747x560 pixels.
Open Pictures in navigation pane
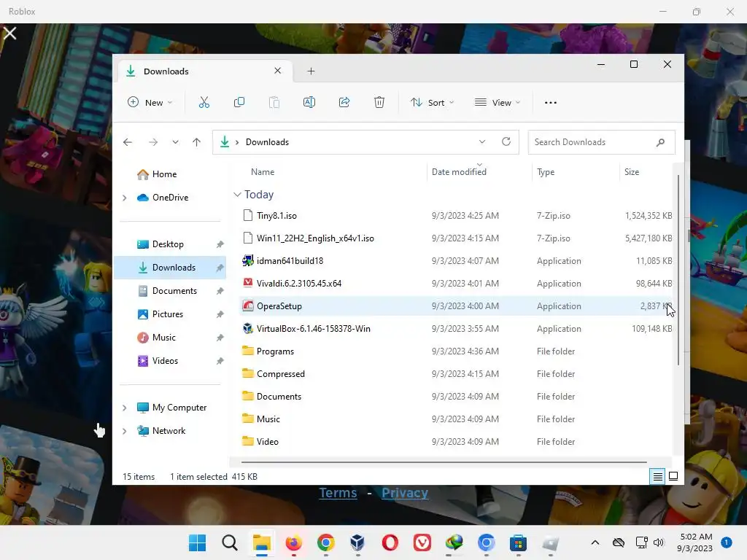(169, 314)
